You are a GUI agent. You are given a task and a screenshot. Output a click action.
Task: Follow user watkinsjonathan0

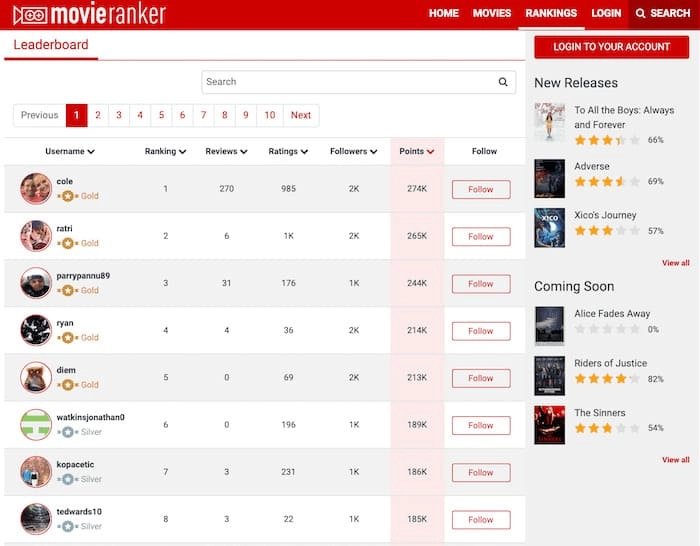(x=481, y=425)
